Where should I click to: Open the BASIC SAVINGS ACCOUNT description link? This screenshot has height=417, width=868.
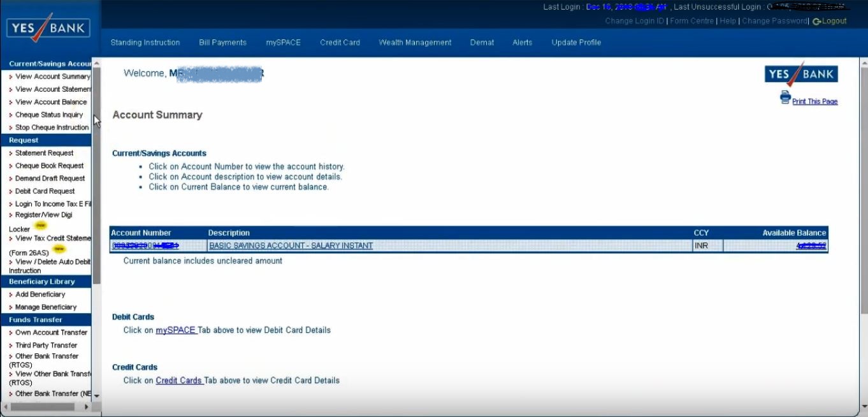(x=291, y=245)
